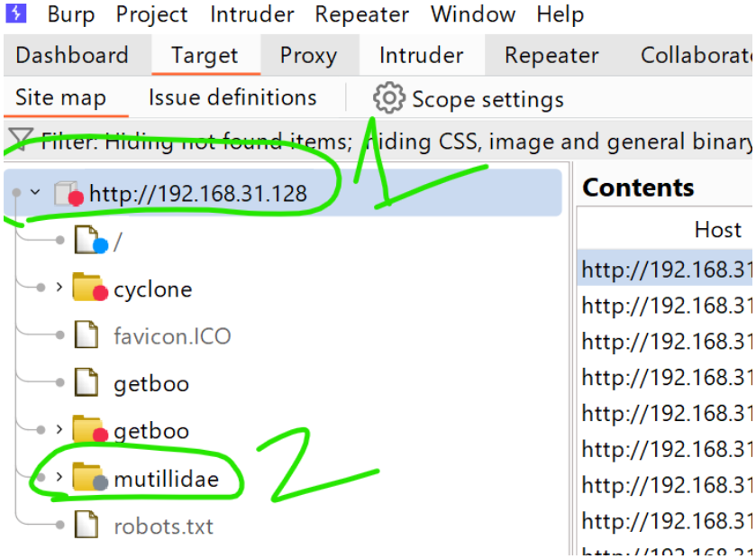The image size is (756, 559).
Task: Expand the mutillidae folder
Action: click(x=59, y=477)
